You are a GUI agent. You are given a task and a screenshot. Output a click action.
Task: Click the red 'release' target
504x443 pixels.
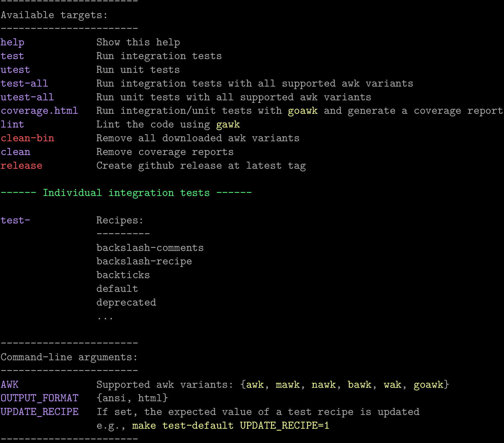pyautogui.click(x=21, y=166)
